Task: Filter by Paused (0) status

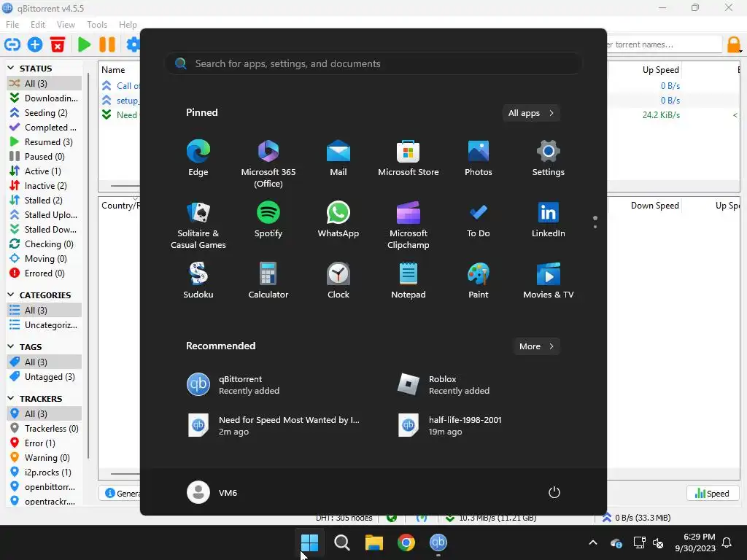Action: pyautogui.click(x=44, y=156)
